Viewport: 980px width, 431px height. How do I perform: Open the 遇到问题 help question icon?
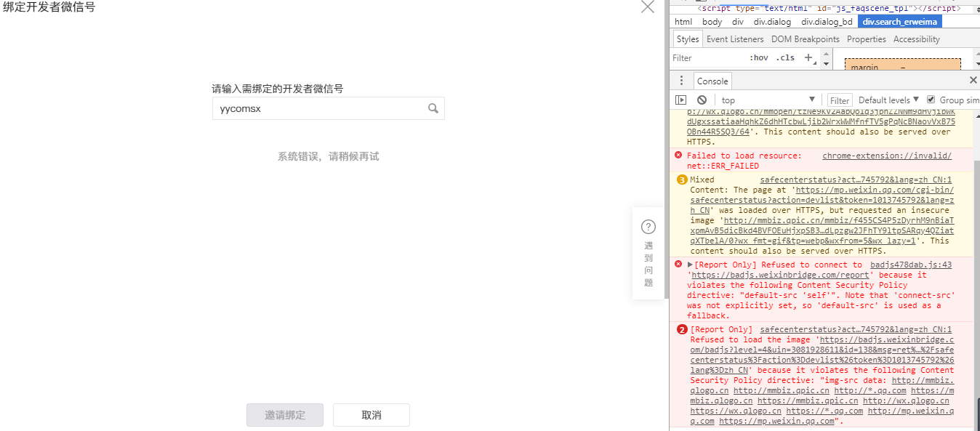coord(648,227)
